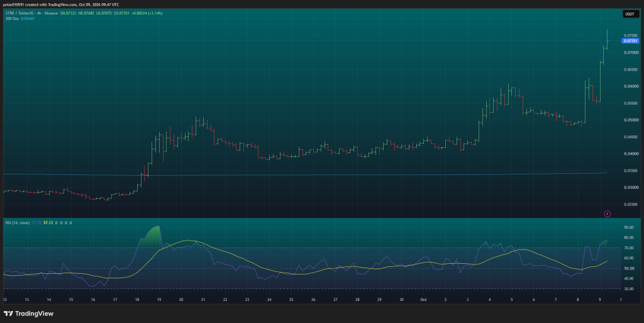Click date 30 on the time axis
644x323 pixels.
401,300
